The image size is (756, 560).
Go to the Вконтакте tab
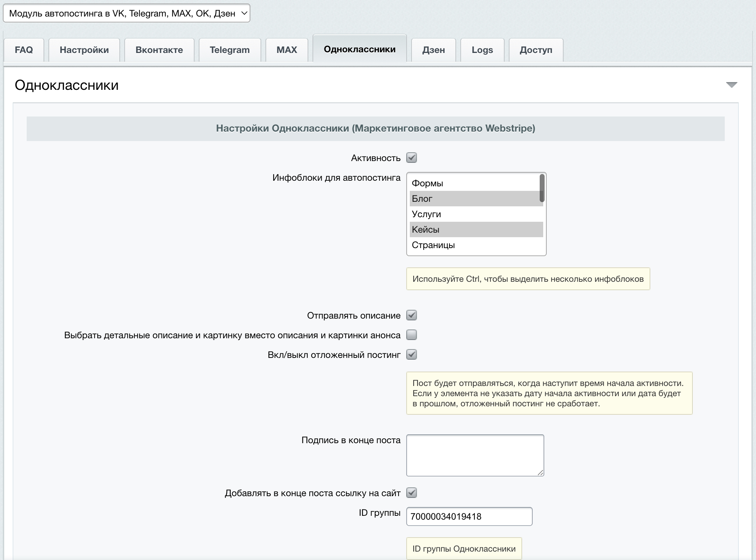(x=159, y=50)
